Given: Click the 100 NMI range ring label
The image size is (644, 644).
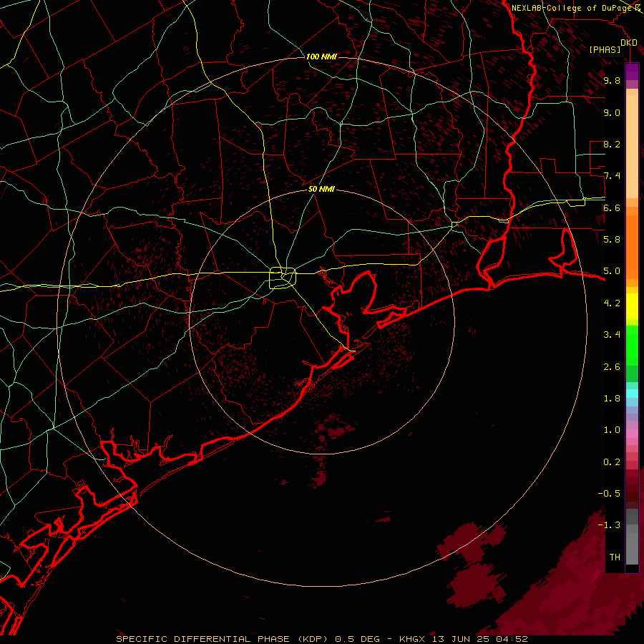Looking at the screenshot, I should [x=321, y=57].
